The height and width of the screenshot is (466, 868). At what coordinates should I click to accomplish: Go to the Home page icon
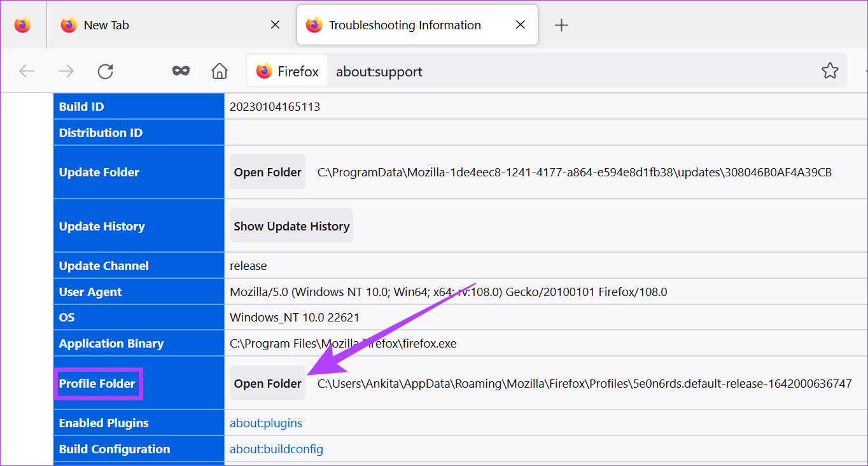220,71
